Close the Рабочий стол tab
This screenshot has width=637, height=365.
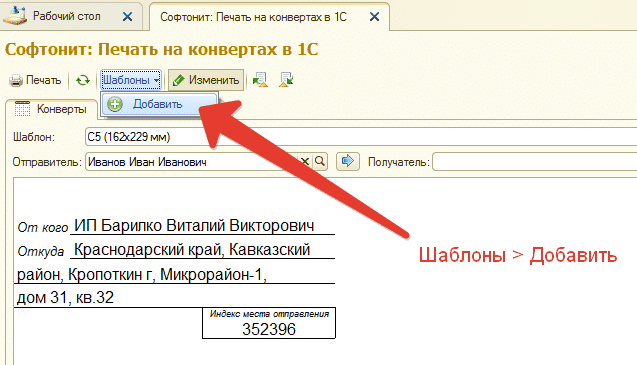tap(128, 17)
